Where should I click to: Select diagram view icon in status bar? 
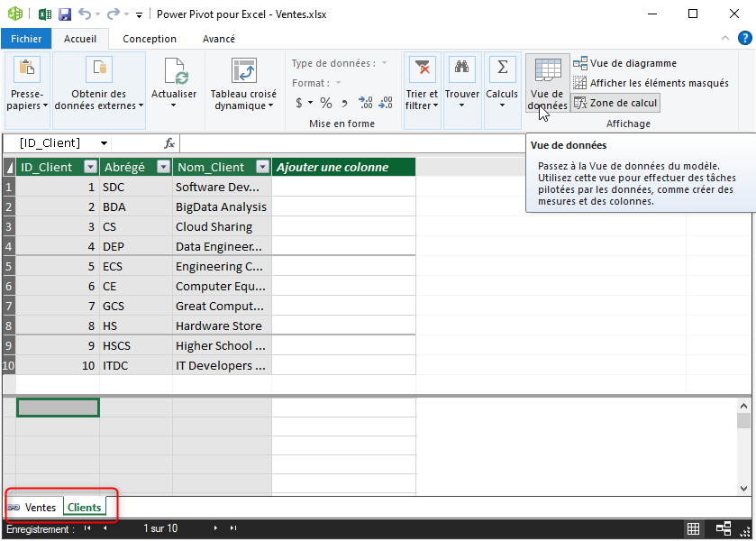724,529
